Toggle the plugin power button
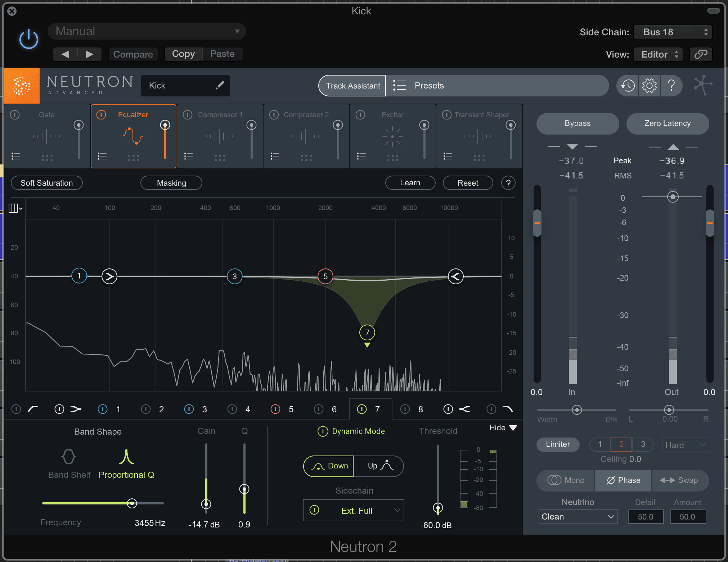 (x=29, y=39)
